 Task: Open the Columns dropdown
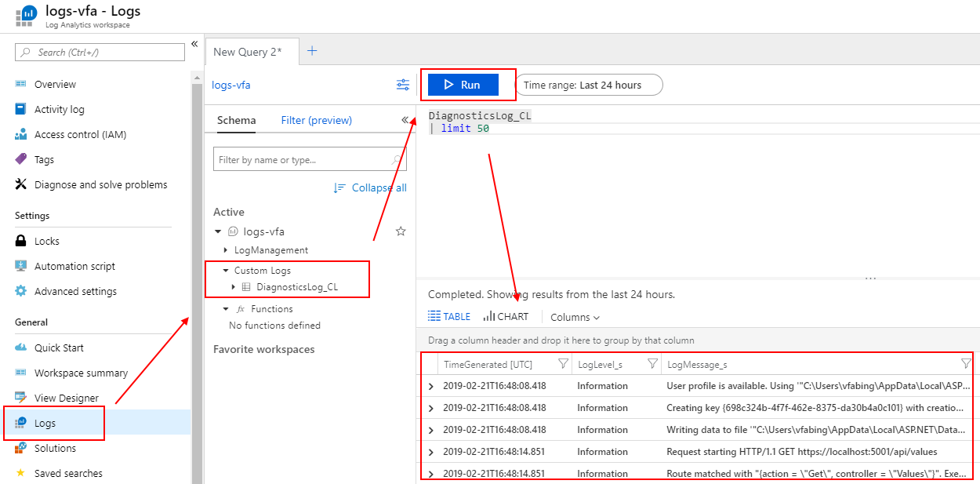pos(575,317)
